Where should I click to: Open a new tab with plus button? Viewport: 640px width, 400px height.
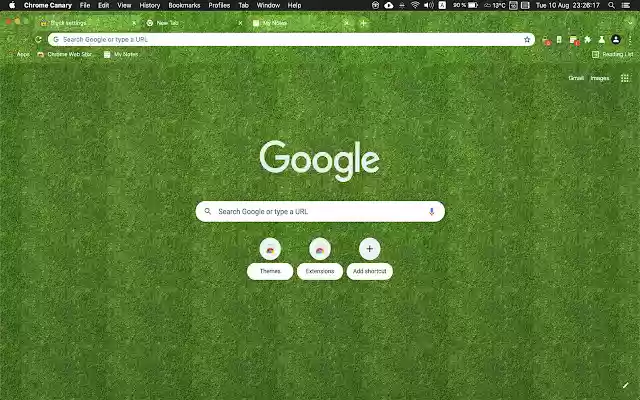(x=363, y=23)
